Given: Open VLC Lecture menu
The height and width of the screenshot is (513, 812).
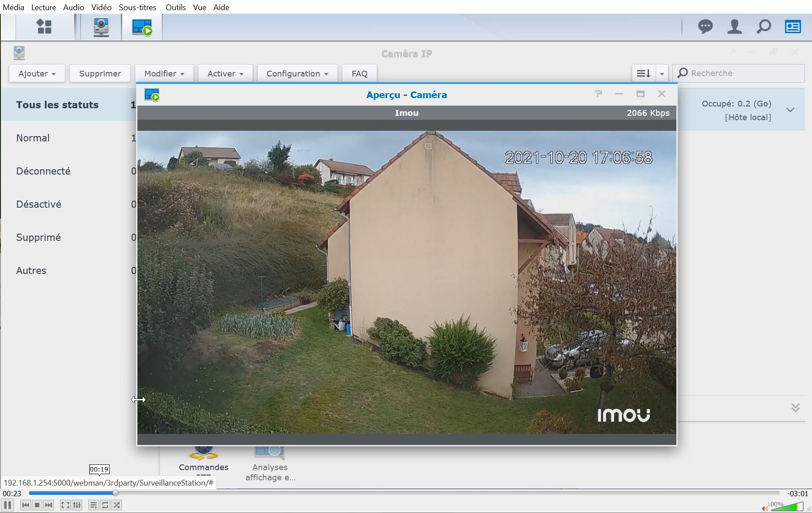Looking at the screenshot, I should point(44,7).
